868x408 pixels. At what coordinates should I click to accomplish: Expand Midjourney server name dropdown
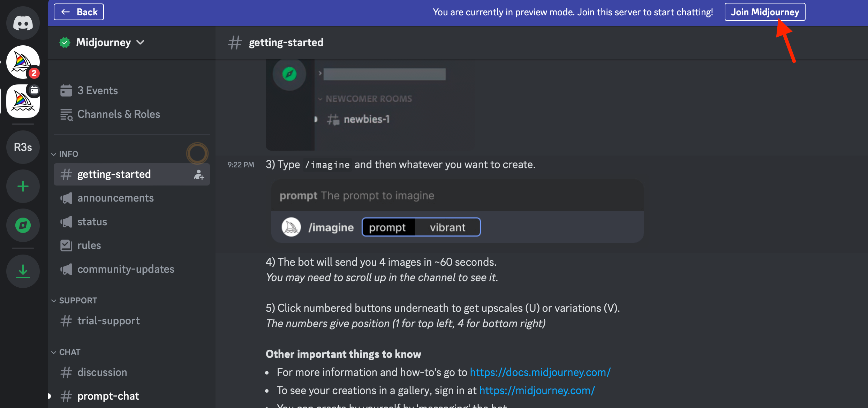coord(103,43)
